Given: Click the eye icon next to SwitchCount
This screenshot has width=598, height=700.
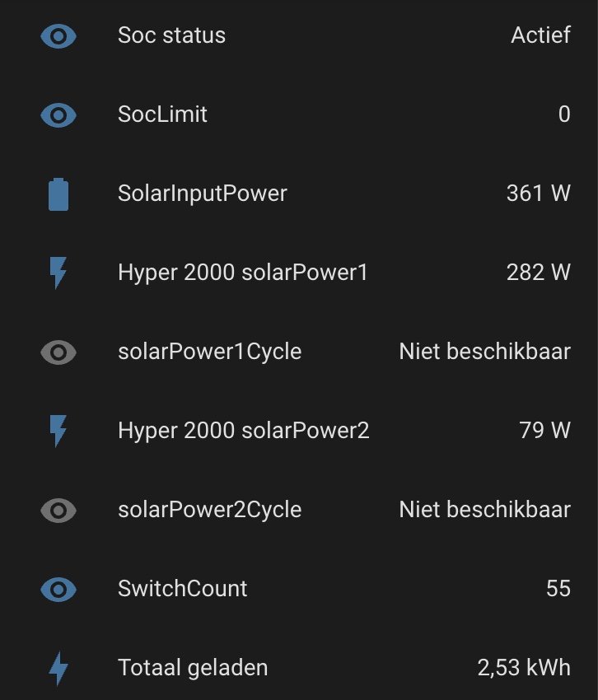Looking at the screenshot, I should [58, 590].
